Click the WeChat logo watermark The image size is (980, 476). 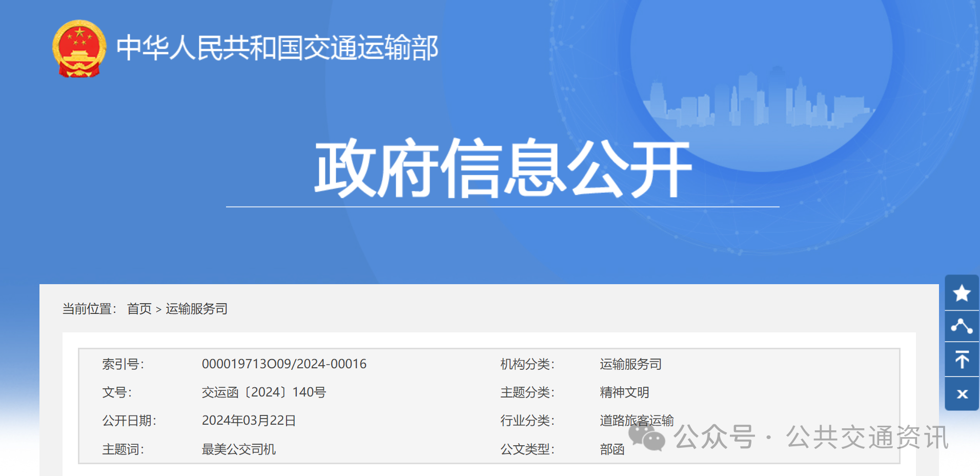coord(647,438)
